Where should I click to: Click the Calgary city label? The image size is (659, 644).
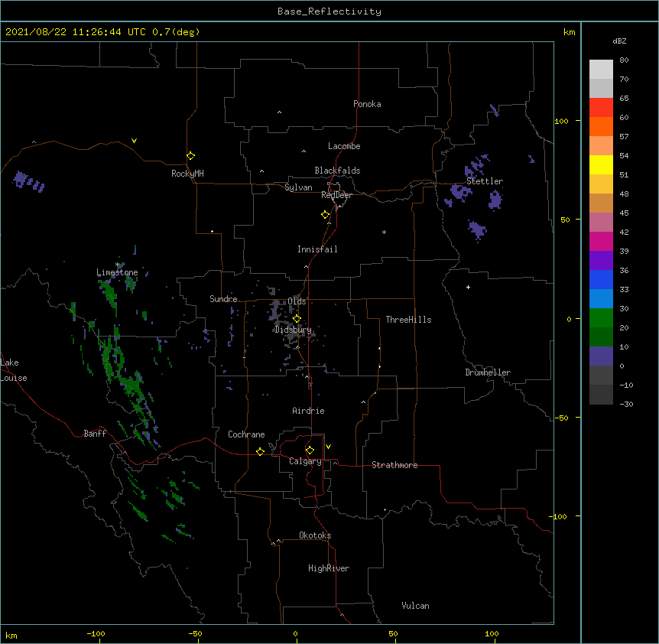coord(305,461)
